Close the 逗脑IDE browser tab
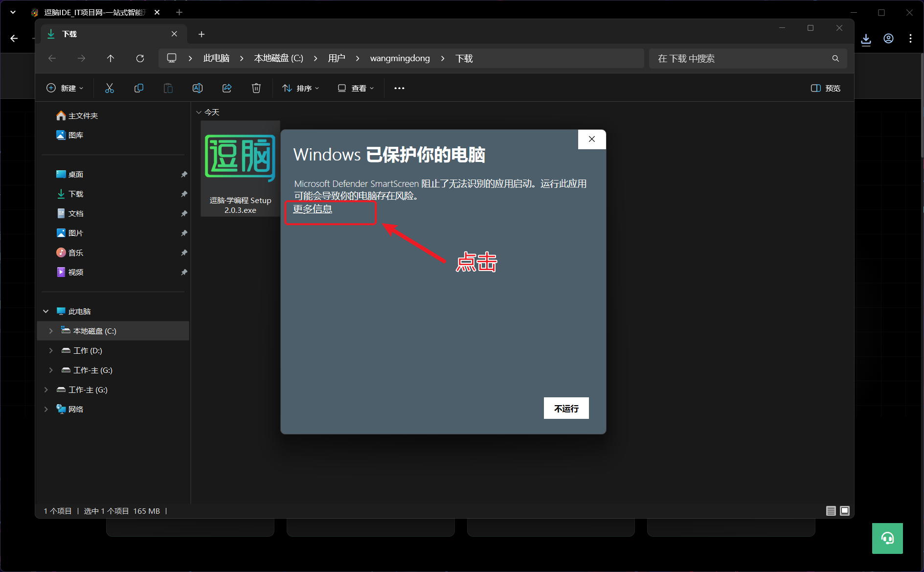924x572 pixels. pos(157,12)
